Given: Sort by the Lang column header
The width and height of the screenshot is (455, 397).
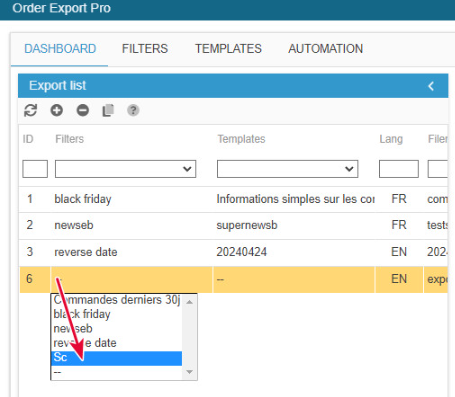Looking at the screenshot, I should (x=391, y=139).
